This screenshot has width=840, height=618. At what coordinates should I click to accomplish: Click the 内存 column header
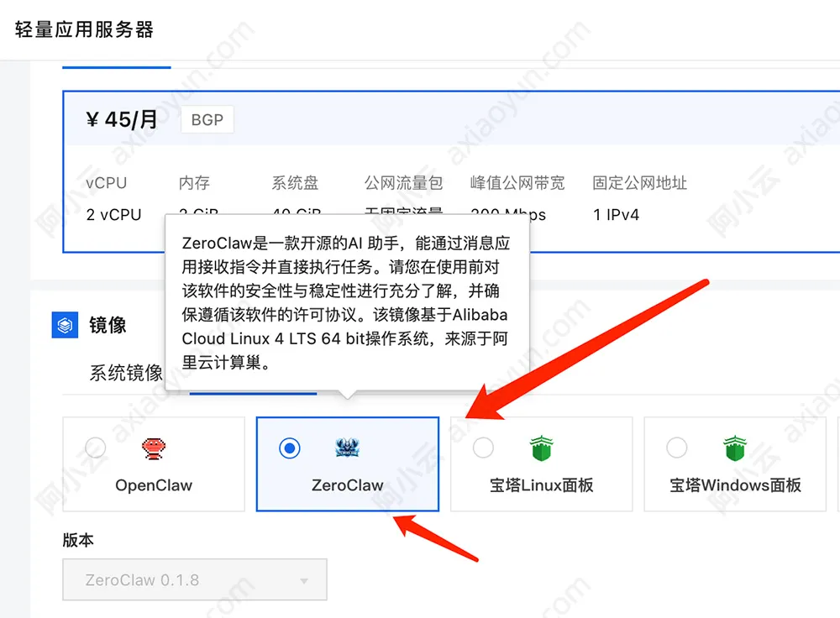click(x=195, y=183)
